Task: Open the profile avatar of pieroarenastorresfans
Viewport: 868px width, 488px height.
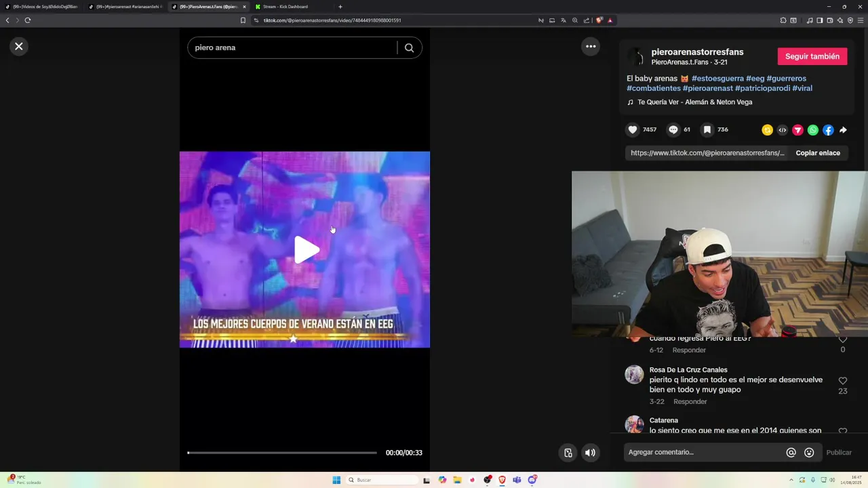Action: [635, 57]
